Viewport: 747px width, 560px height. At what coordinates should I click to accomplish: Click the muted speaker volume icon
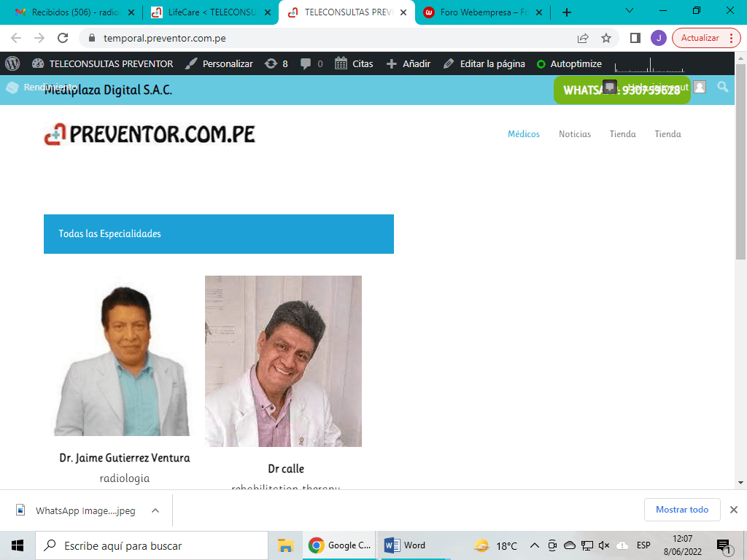tap(603, 545)
